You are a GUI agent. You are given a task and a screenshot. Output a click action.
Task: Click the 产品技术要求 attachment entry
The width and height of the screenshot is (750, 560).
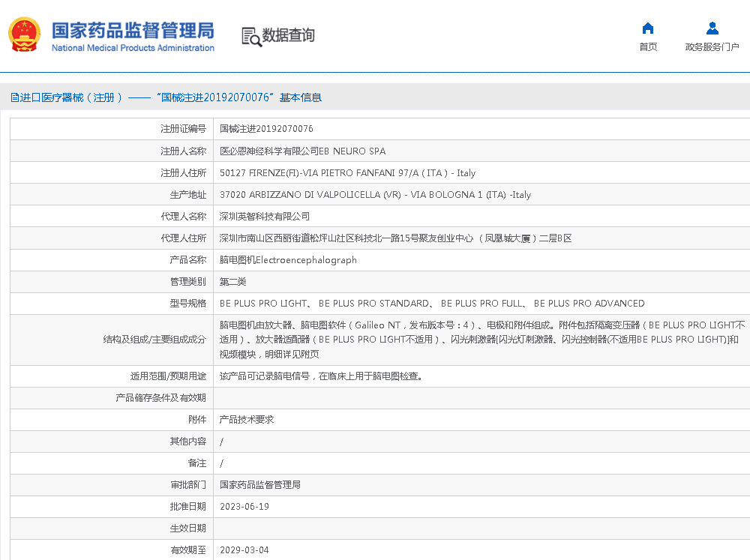247,420
